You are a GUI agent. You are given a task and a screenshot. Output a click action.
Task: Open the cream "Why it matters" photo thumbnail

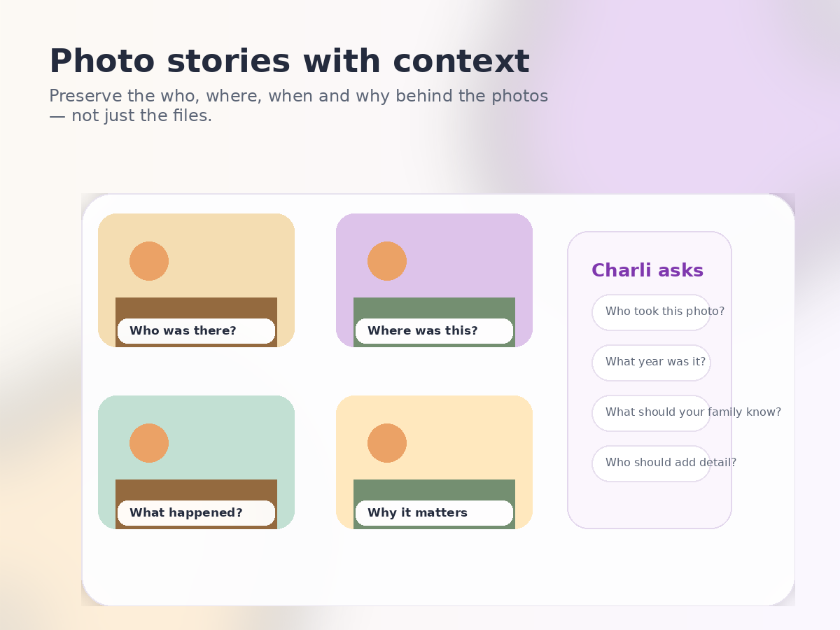click(x=434, y=462)
